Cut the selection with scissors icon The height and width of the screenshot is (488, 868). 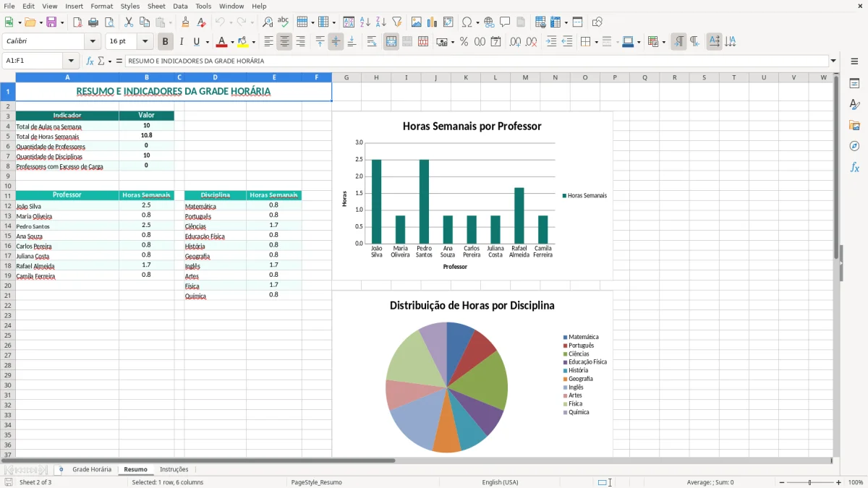point(129,22)
